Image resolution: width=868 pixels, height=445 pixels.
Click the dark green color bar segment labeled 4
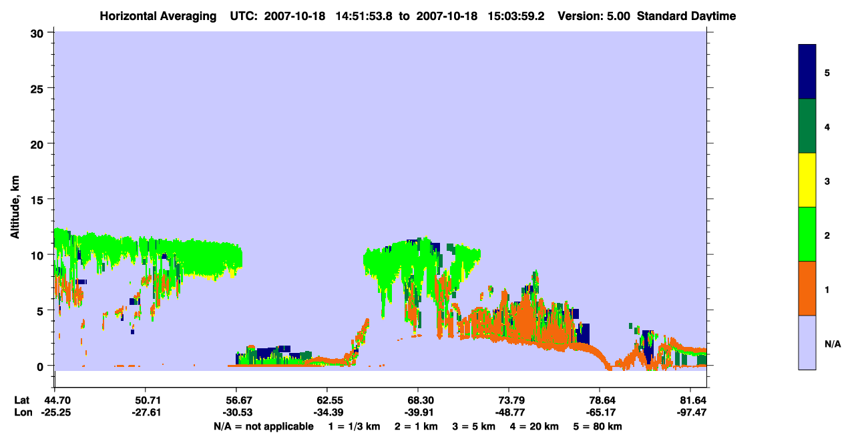point(807,126)
